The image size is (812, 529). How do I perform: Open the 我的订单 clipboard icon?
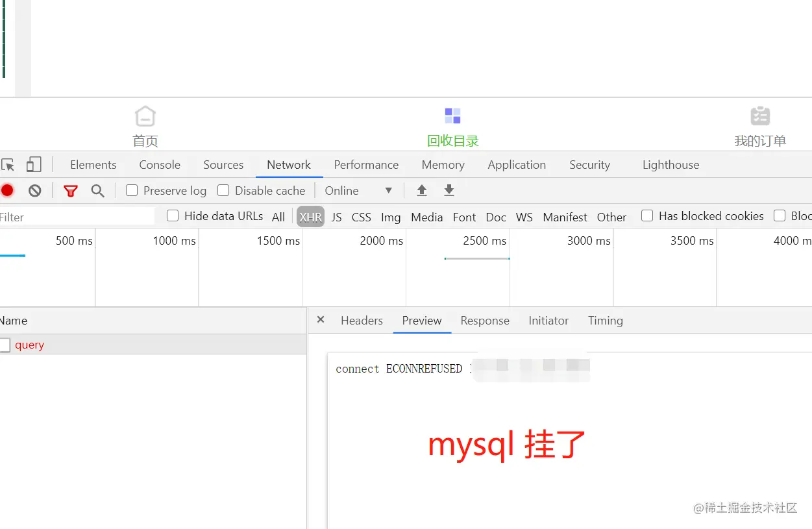click(760, 116)
